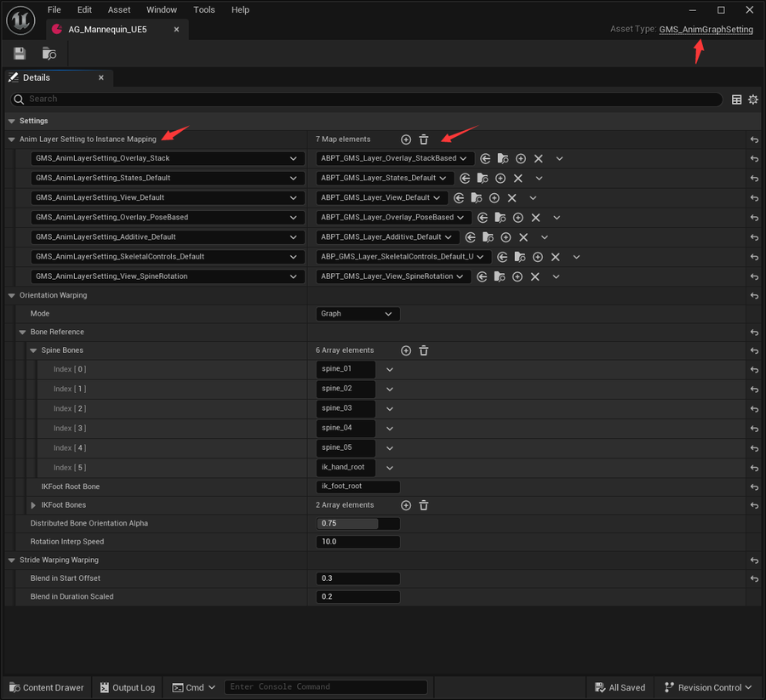Viewport: 766px width, 700px height.
Task: Remove all Spine Bones array elements
Action: click(x=424, y=350)
